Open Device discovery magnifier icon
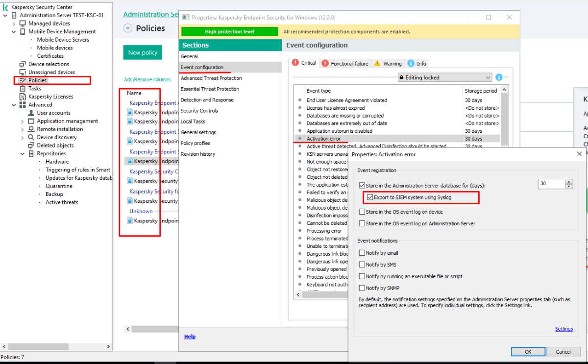The height and width of the screenshot is (364, 588). pos(31,137)
